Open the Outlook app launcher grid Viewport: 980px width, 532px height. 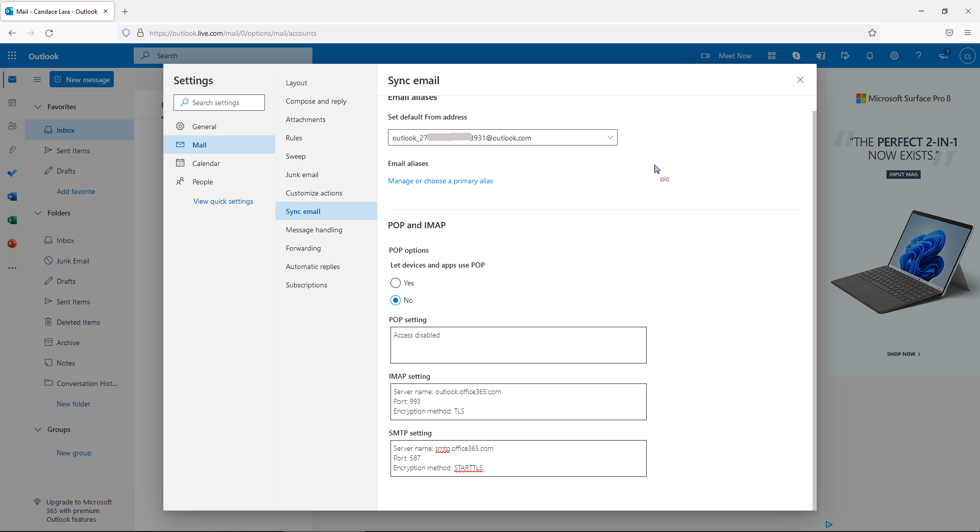click(x=12, y=56)
